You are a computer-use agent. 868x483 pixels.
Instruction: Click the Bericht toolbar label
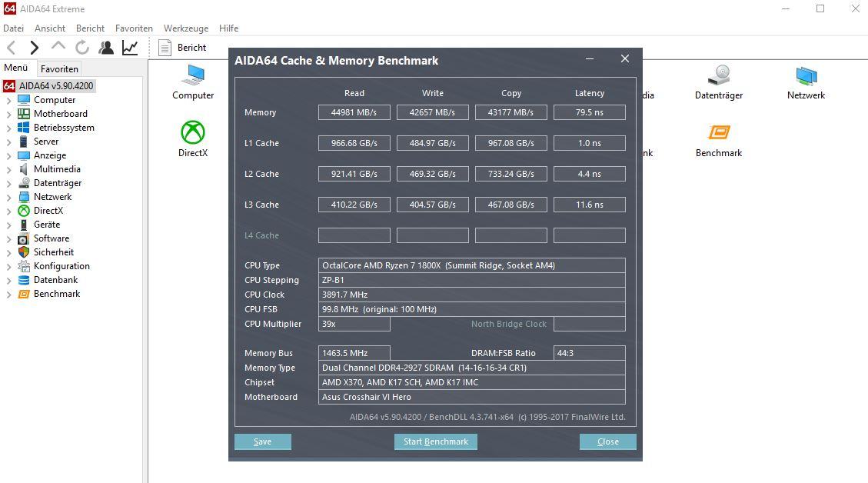(191, 48)
